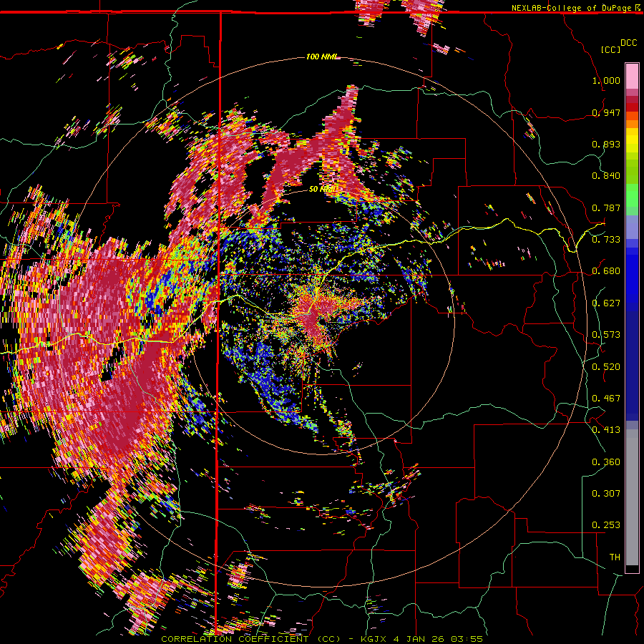
Task: Select the gray bottom segment of color bar
Action: [x=632, y=497]
